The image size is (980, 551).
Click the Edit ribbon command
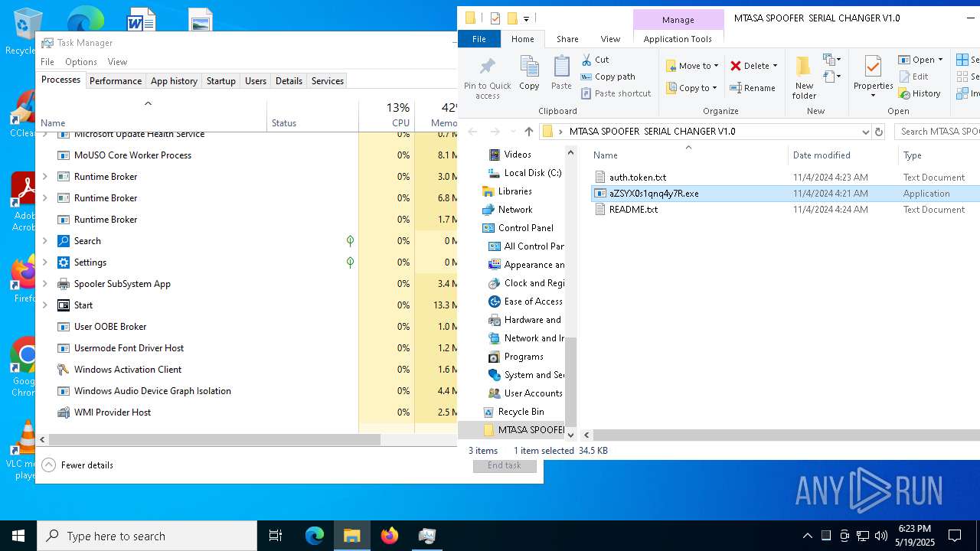click(913, 77)
